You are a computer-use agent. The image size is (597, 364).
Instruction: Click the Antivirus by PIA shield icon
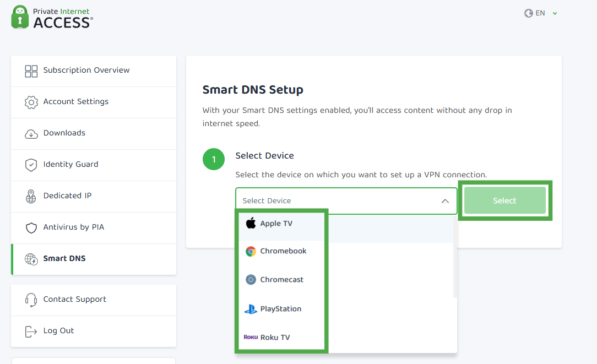click(31, 227)
